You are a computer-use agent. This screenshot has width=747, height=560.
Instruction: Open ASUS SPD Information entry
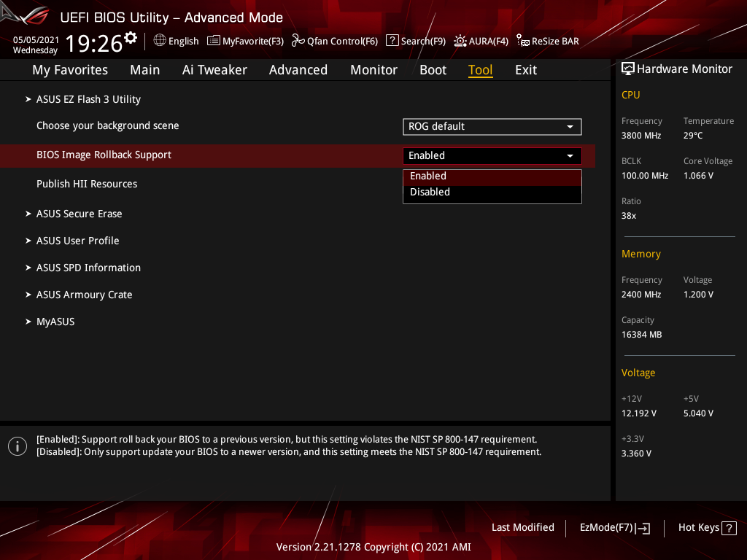tap(88, 268)
